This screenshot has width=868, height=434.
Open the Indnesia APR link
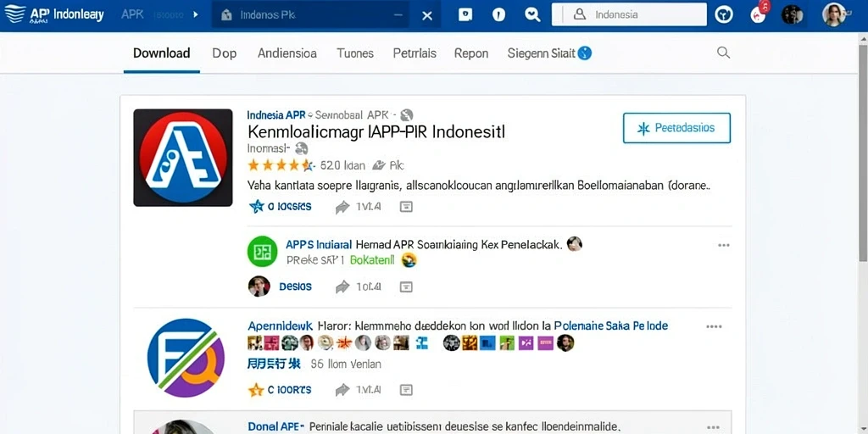coord(275,115)
